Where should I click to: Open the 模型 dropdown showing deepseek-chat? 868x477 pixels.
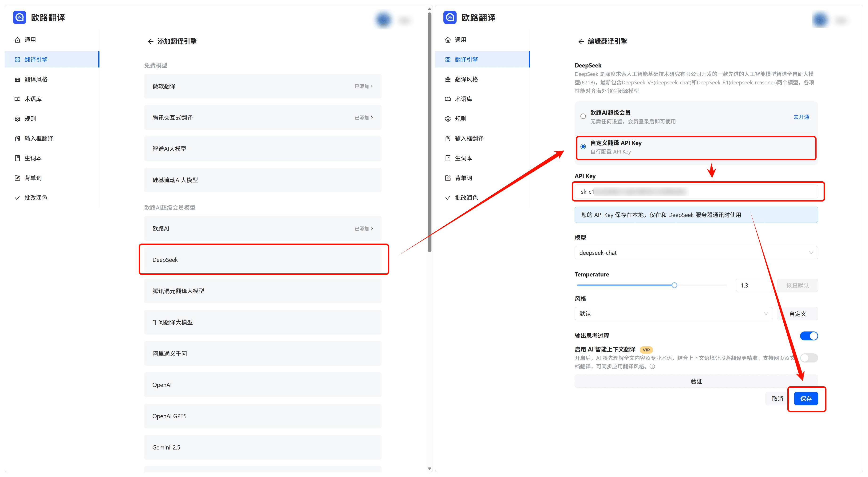[x=696, y=253]
